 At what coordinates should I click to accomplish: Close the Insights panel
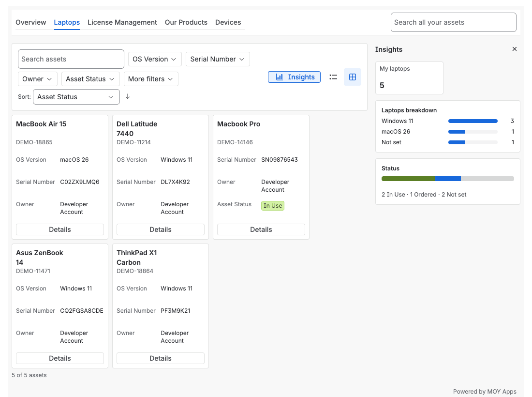515,49
